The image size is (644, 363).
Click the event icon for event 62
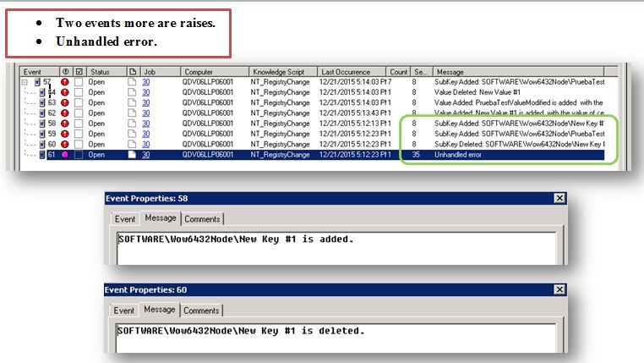point(42,113)
